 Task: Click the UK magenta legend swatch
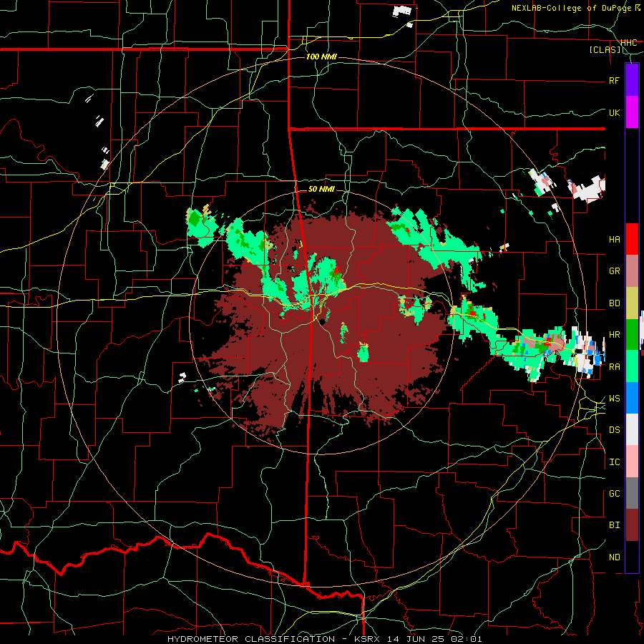[632, 112]
